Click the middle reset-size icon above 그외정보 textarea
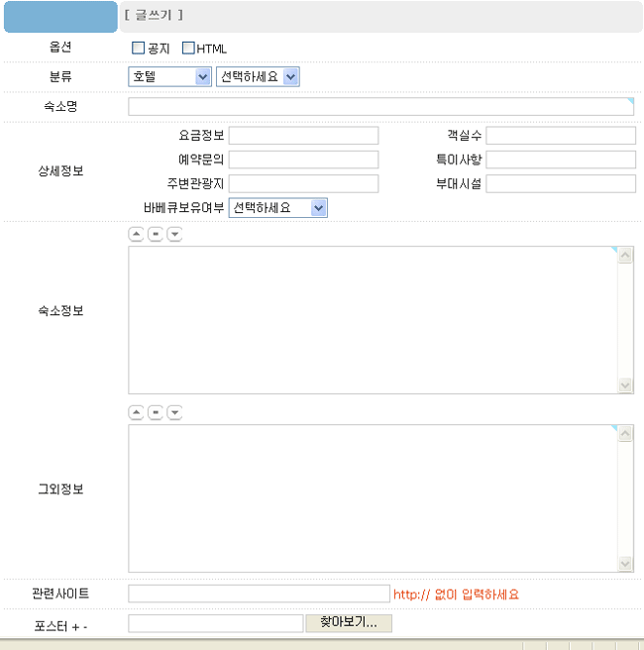The height and width of the screenshot is (650, 644). (156, 412)
